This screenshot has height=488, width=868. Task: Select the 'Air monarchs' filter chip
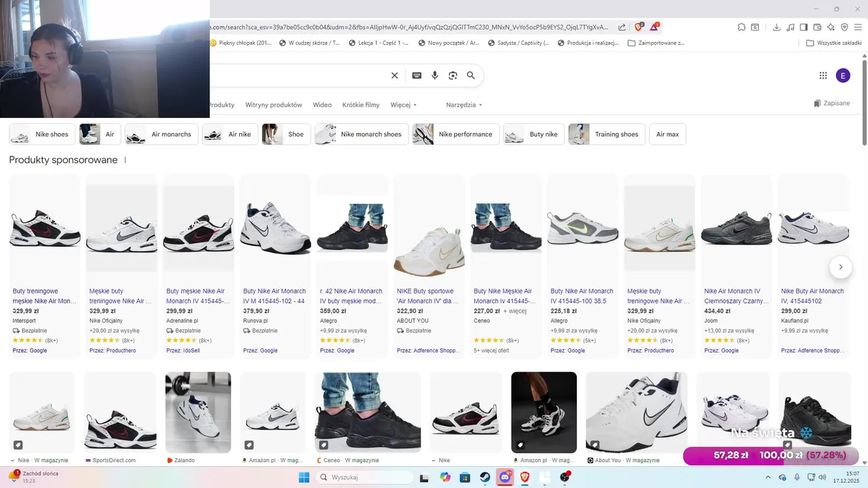point(161,134)
